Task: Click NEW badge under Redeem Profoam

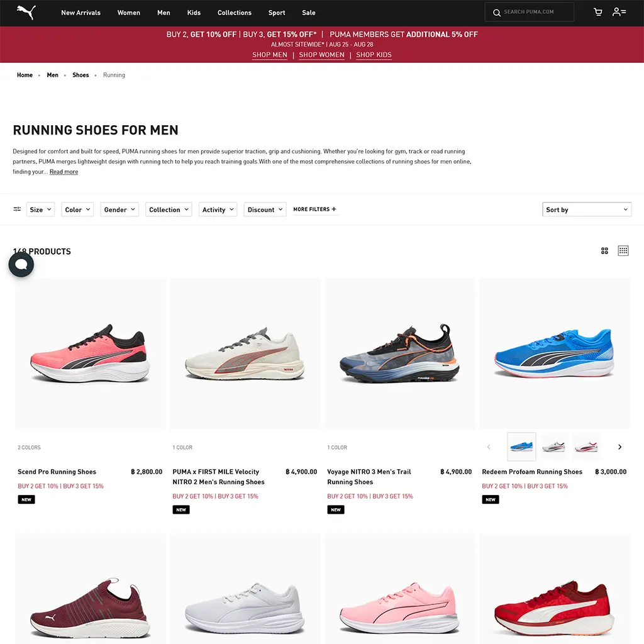Action: [x=491, y=499]
